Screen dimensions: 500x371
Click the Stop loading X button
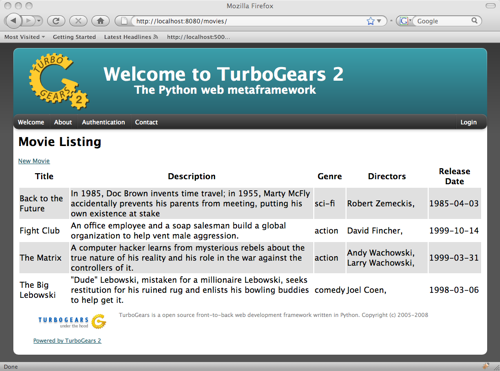[x=78, y=21]
